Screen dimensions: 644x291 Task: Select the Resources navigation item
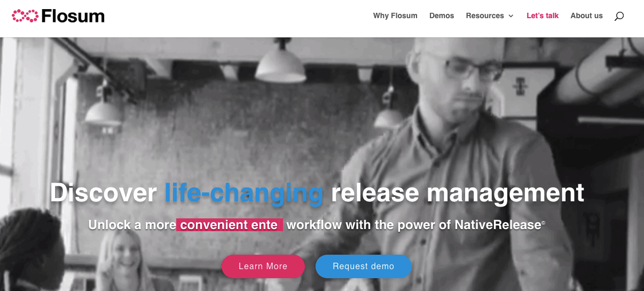(x=485, y=15)
